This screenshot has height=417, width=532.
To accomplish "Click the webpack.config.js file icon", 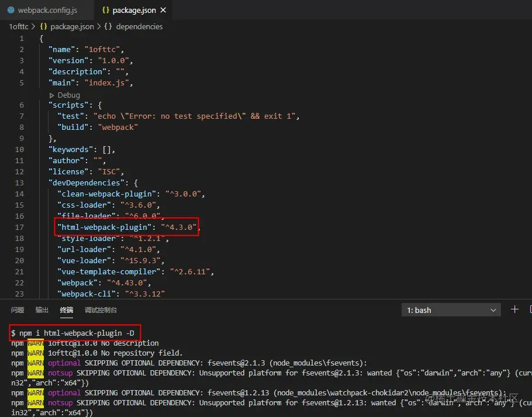I will click(x=11, y=10).
